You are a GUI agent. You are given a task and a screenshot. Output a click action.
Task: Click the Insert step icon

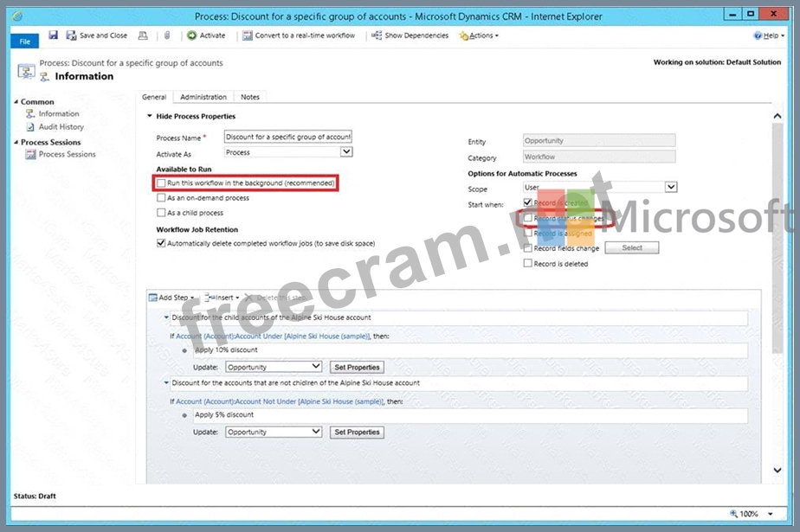pyautogui.click(x=208, y=298)
